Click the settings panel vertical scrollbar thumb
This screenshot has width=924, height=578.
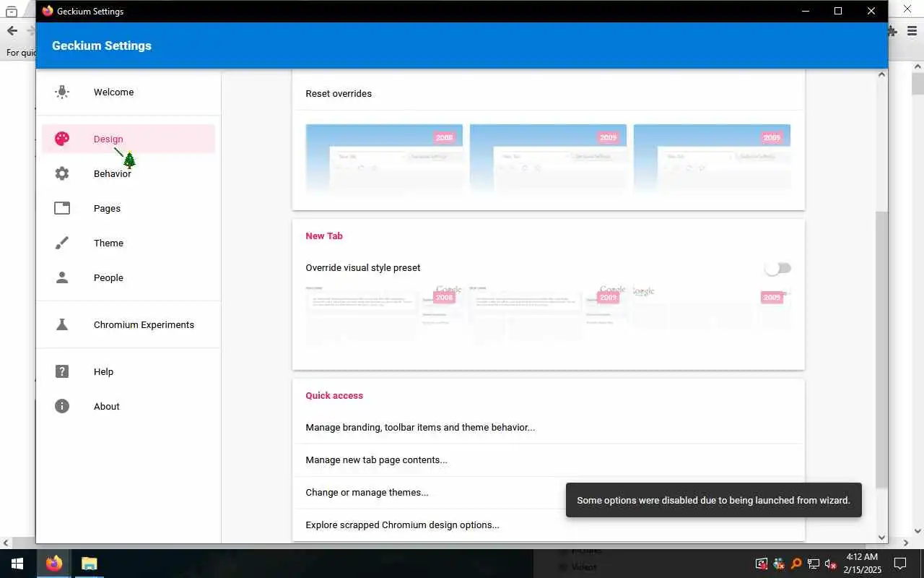(x=881, y=349)
